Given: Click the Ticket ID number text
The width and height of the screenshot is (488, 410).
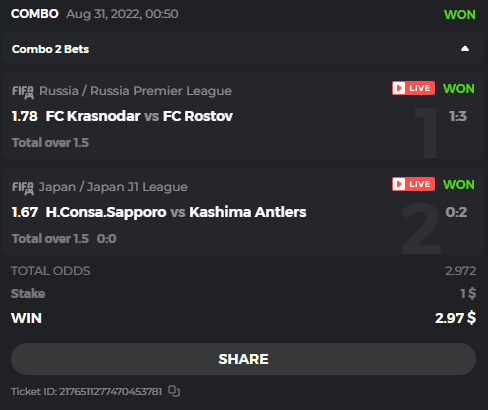Looking at the screenshot, I should (x=111, y=391).
